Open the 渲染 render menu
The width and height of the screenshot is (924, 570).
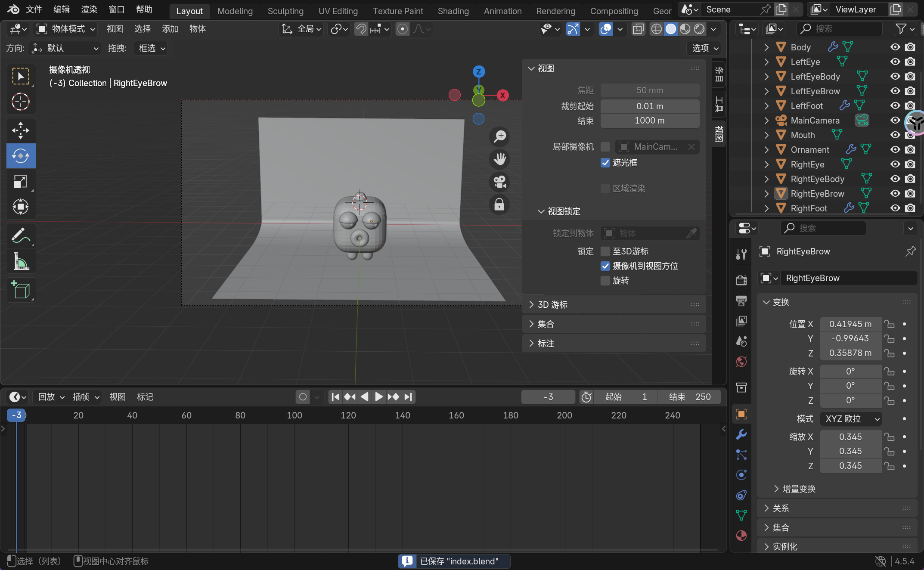89,9
